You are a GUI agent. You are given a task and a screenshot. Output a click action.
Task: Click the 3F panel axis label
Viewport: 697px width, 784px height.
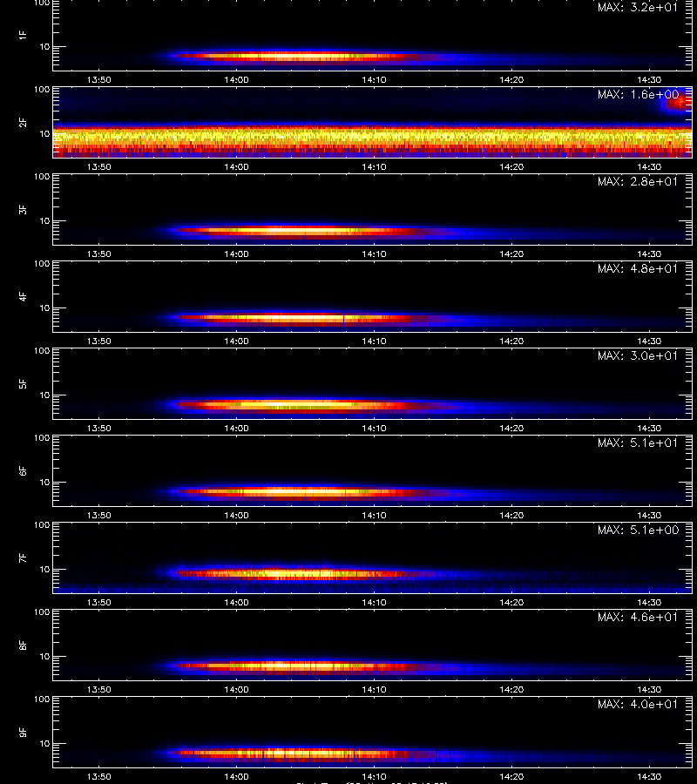click(x=23, y=209)
